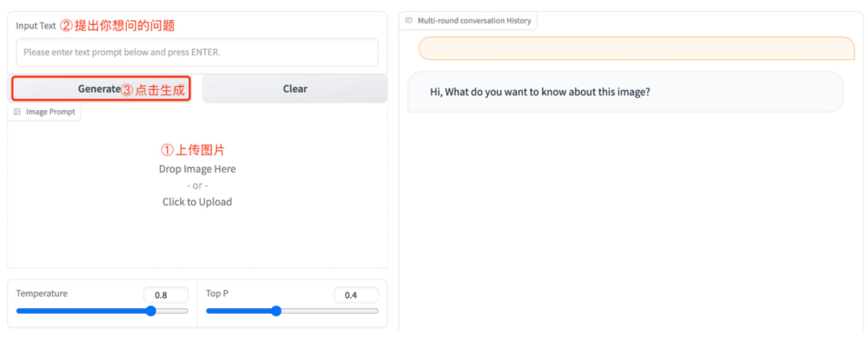Click the 'Click to Upload' text
The image size is (868, 337).
point(197,202)
